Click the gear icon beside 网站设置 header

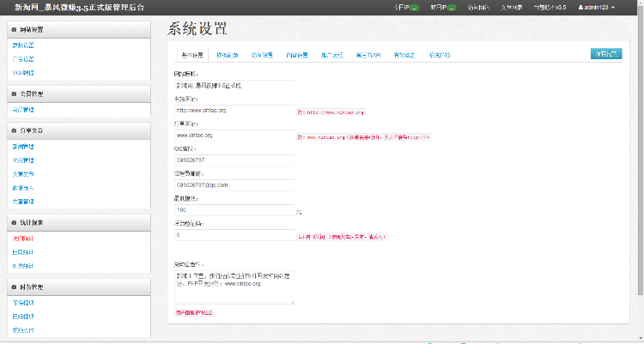pos(14,29)
